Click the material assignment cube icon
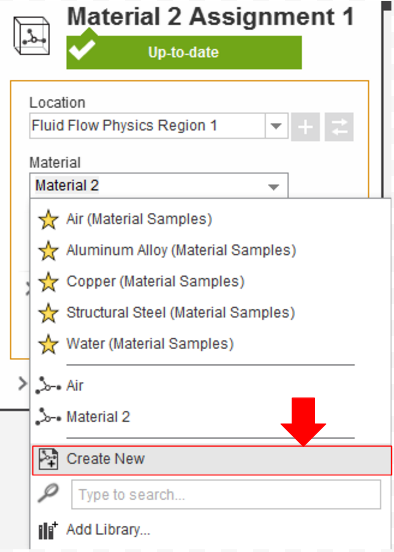The height and width of the screenshot is (552, 394). point(32,36)
